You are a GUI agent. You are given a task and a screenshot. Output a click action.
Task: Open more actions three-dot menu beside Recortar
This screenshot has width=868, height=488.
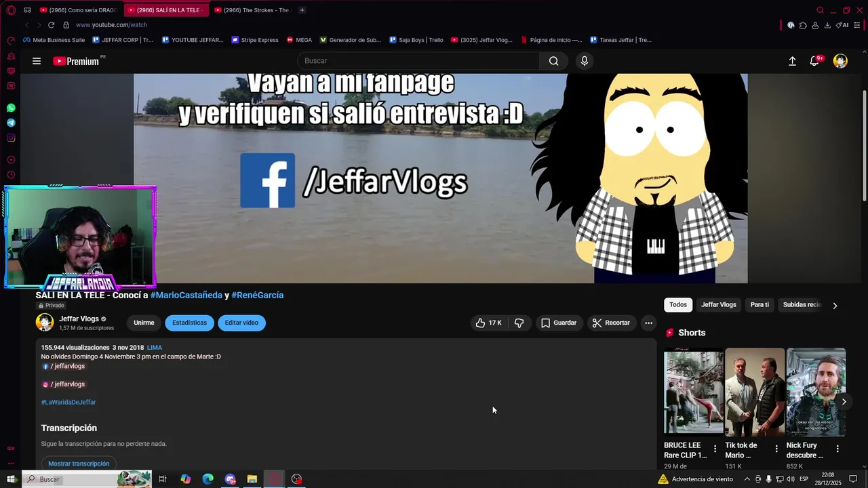point(648,323)
